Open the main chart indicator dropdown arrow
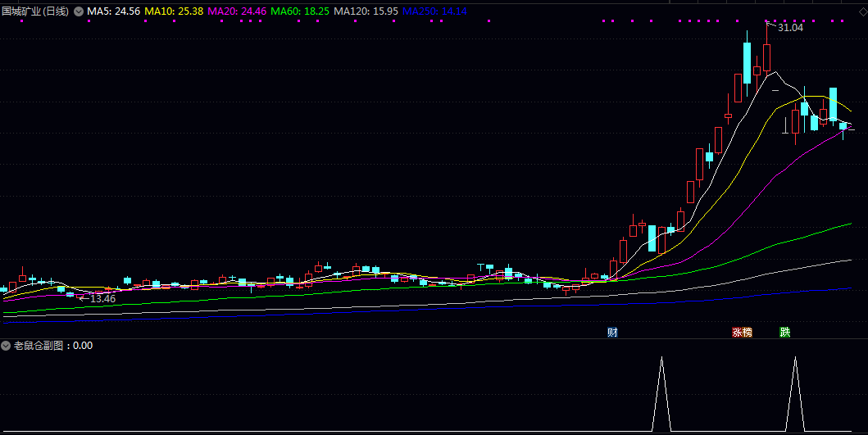868x435 pixels. (79, 11)
